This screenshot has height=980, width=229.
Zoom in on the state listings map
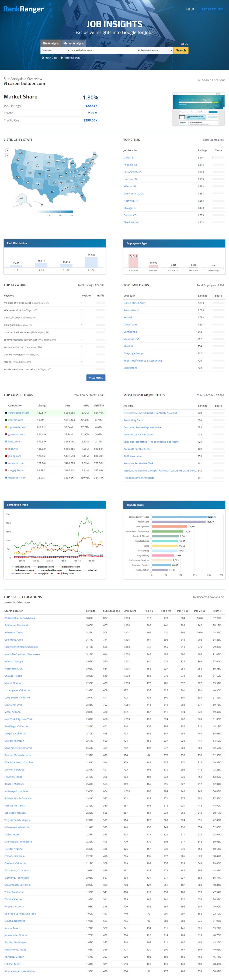pyautogui.click(x=7, y=150)
